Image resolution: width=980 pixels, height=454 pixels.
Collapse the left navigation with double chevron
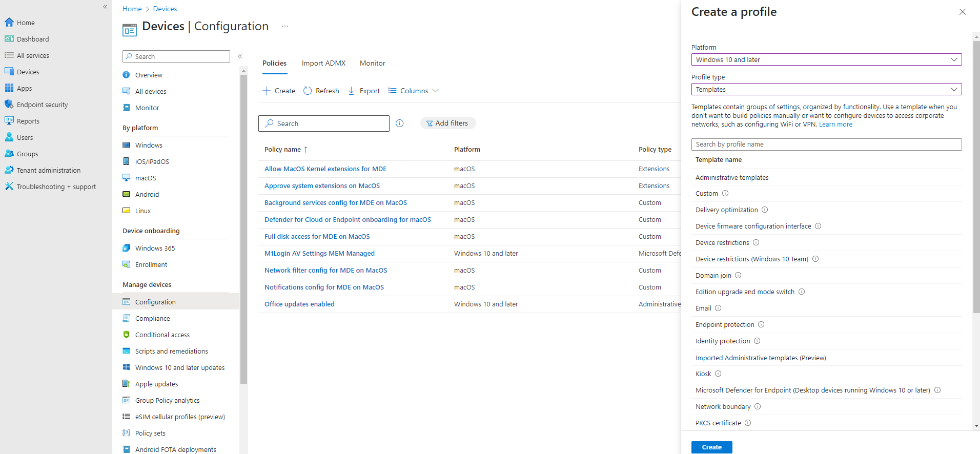coord(105,7)
